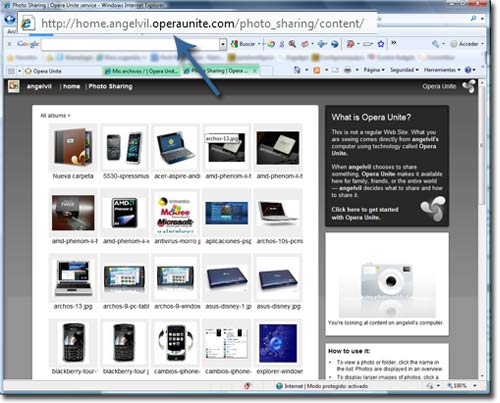Open the tab list dropdown arrow beside Quick Tabs

(19, 71)
